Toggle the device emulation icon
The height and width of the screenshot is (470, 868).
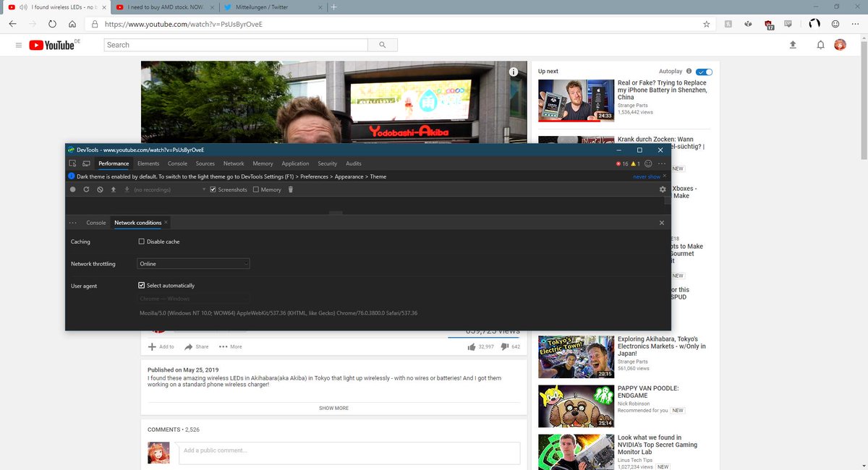point(86,163)
